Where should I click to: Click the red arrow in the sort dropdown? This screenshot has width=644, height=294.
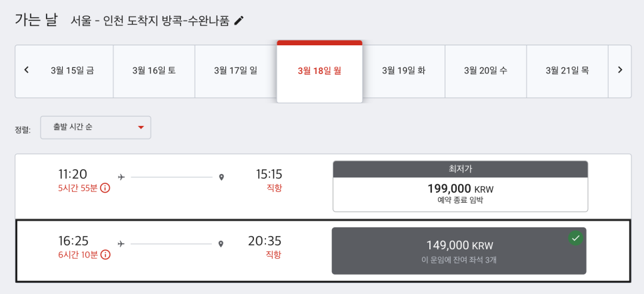click(x=141, y=127)
